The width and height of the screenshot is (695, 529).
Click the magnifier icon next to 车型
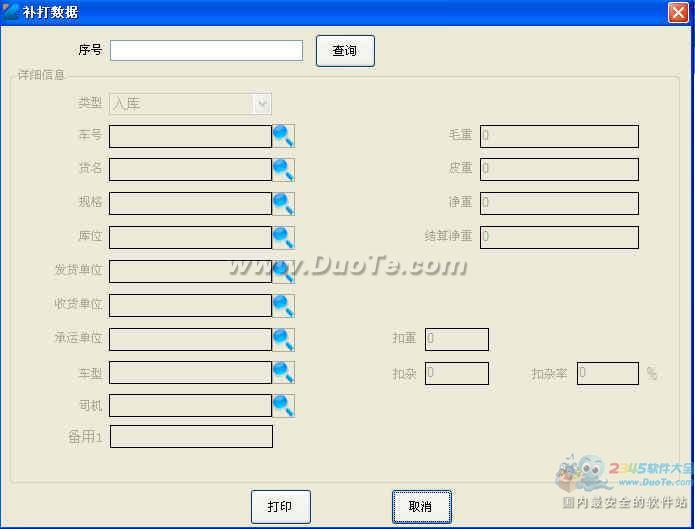(x=283, y=373)
